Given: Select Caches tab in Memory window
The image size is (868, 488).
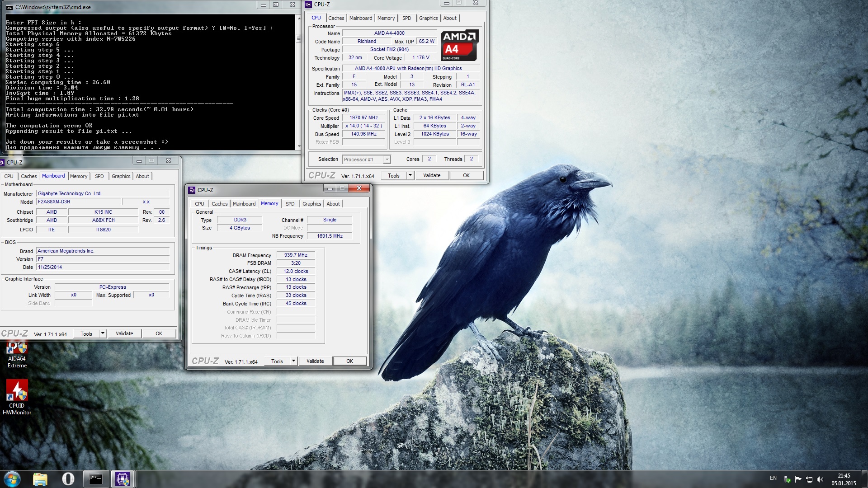Looking at the screenshot, I should point(219,204).
